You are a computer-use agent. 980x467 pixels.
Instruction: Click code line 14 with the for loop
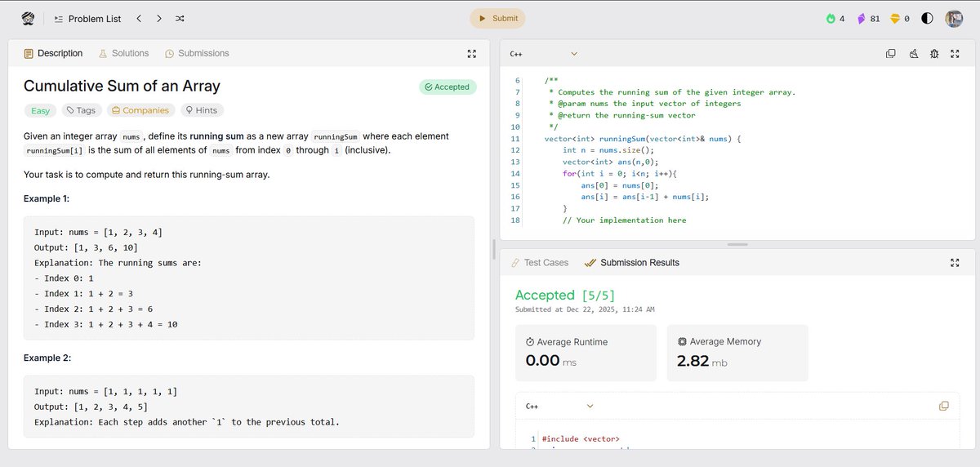[x=621, y=174]
